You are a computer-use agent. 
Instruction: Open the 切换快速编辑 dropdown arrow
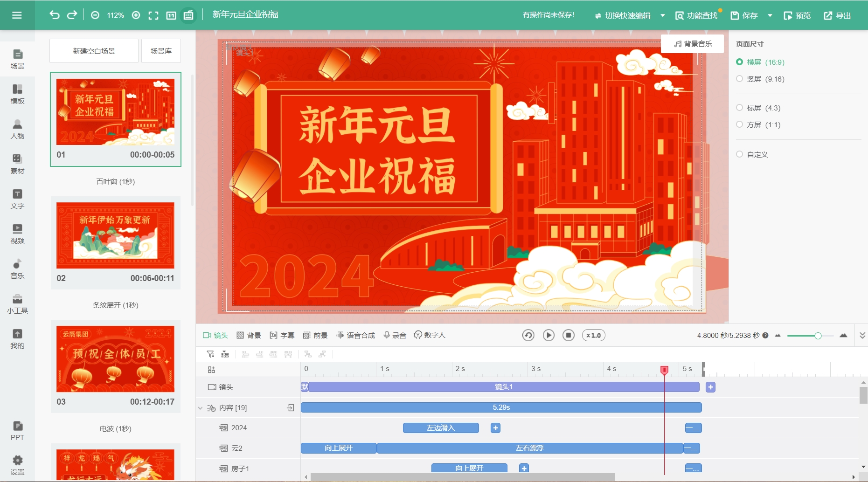click(663, 15)
